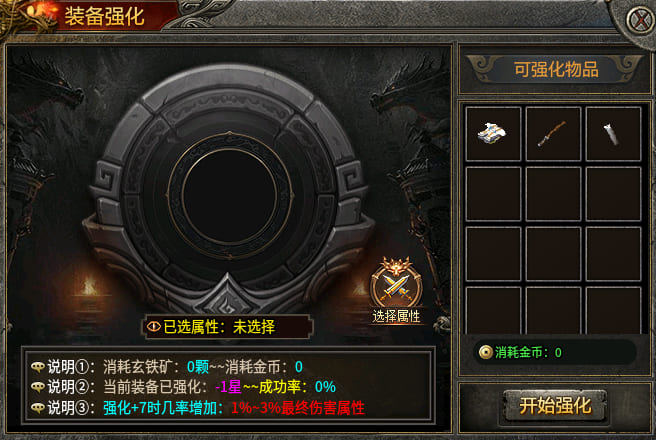Click the 已选属性: 未选择 attribute field

pos(228,327)
